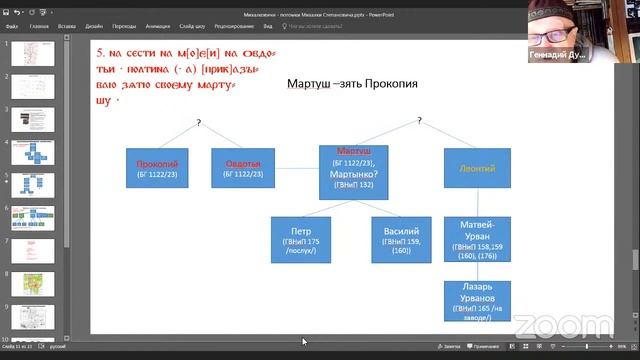640x360 pixels.
Task: Select slide 9 thumbnail
Action: tap(33, 317)
